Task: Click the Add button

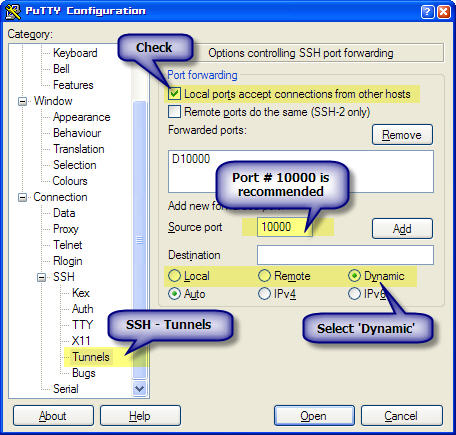Action: 402,229
